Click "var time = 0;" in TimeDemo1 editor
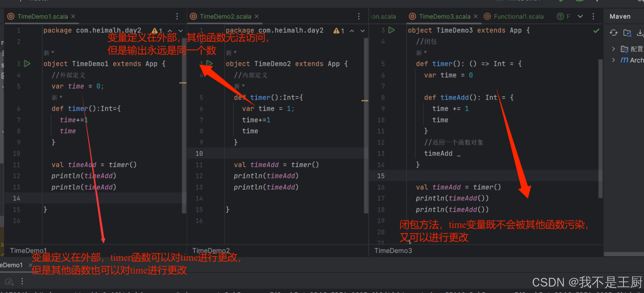Screen dimensions: 644x293 tap(78, 86)
